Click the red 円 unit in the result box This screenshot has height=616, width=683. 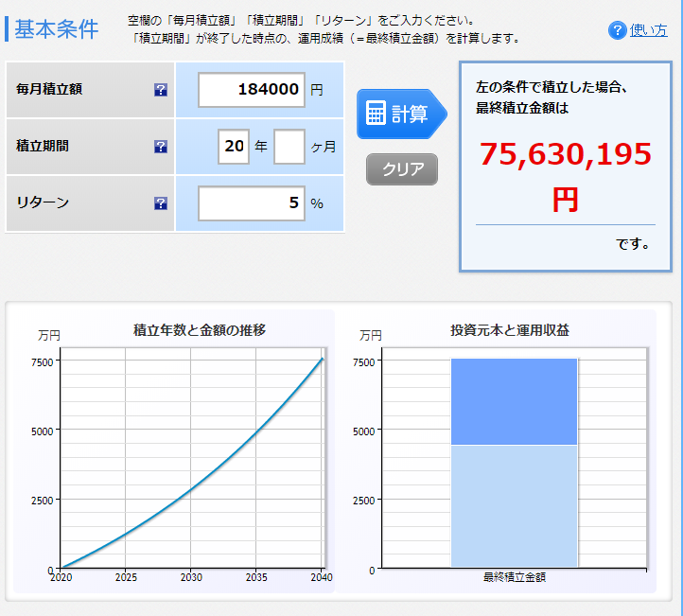[566, 200]
